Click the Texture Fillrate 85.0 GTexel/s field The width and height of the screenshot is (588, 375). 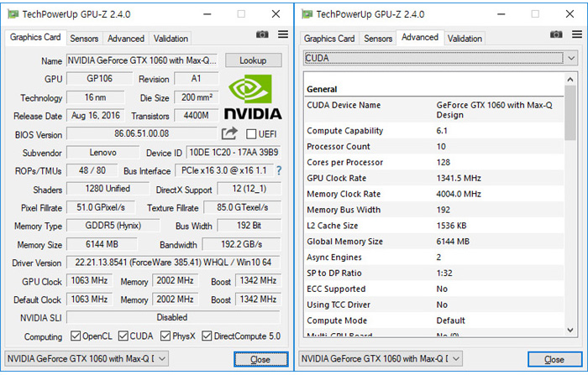pos(242,207)
